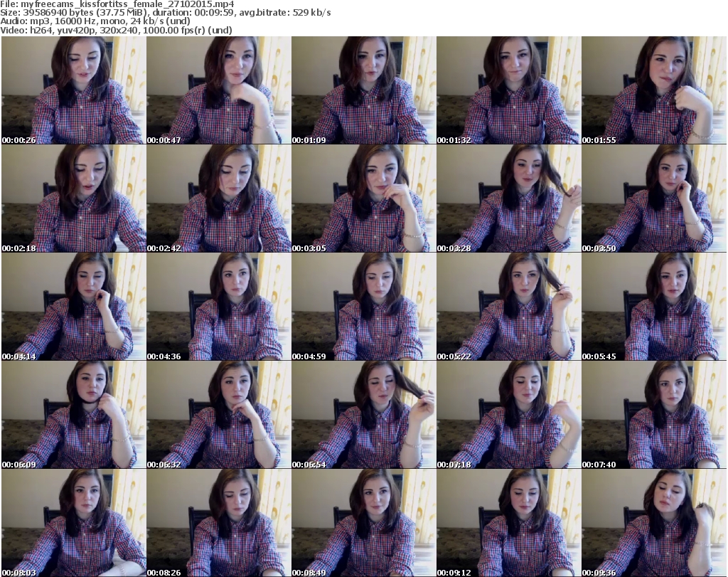Click the File name line in header
This screenshot has width=728, height=577.
(x=117, y=4)
